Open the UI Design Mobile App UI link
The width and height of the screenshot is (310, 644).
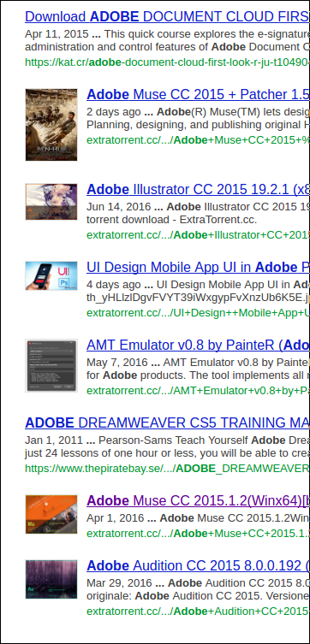(198, 268)
